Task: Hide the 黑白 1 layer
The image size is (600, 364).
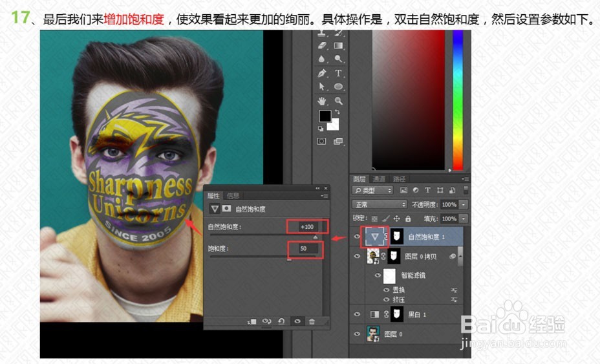Action: pos(357,314)
